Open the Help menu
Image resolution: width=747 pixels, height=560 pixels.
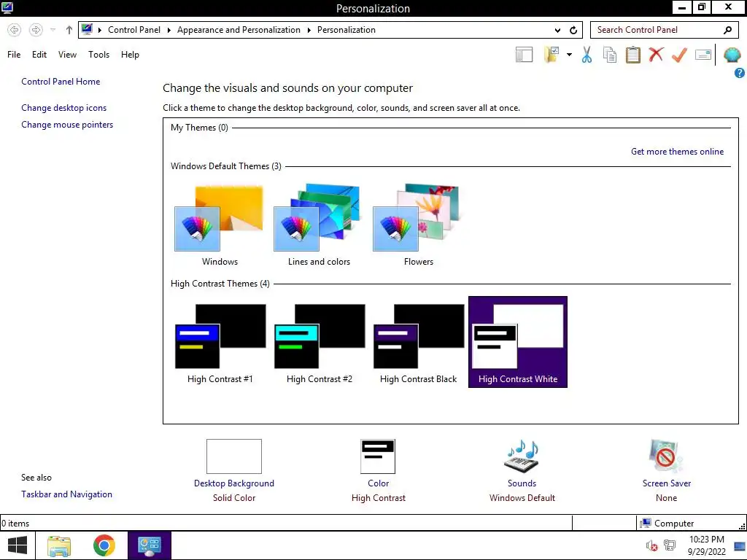(x=130, y=54)
